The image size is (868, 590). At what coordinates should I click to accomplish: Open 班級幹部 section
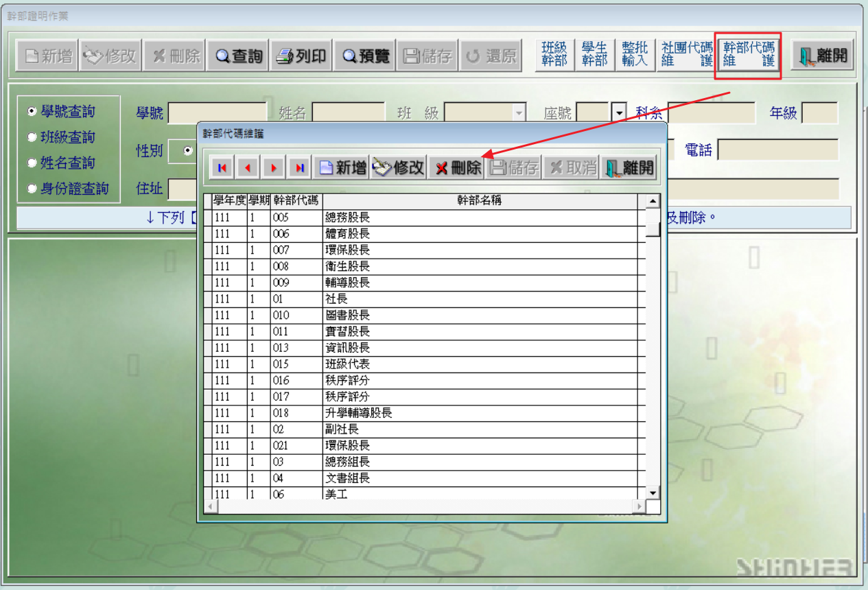pos(554,54)
